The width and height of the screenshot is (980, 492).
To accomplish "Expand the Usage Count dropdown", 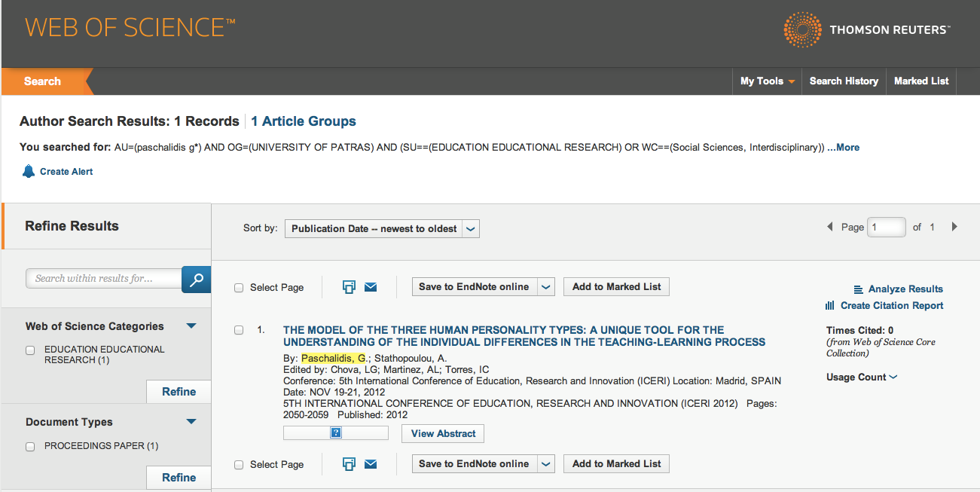I will tap(862, 377).
